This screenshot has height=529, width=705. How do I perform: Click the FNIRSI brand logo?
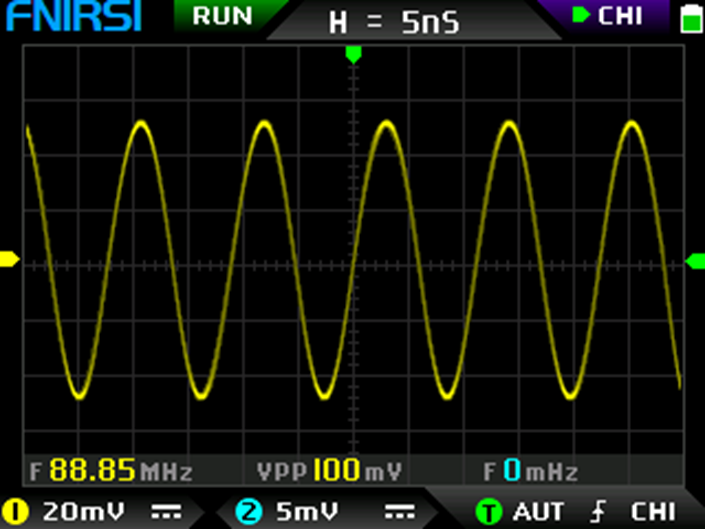[x=72, y=17]
